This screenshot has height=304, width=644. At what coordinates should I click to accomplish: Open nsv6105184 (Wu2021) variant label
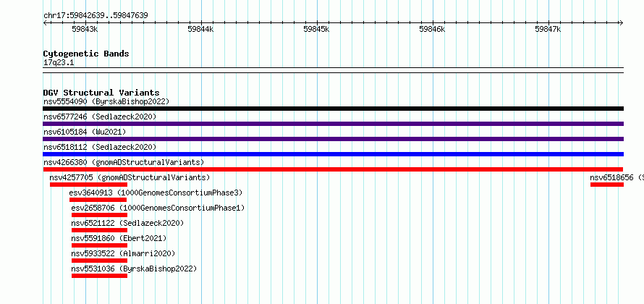click(x=85, y=132)
